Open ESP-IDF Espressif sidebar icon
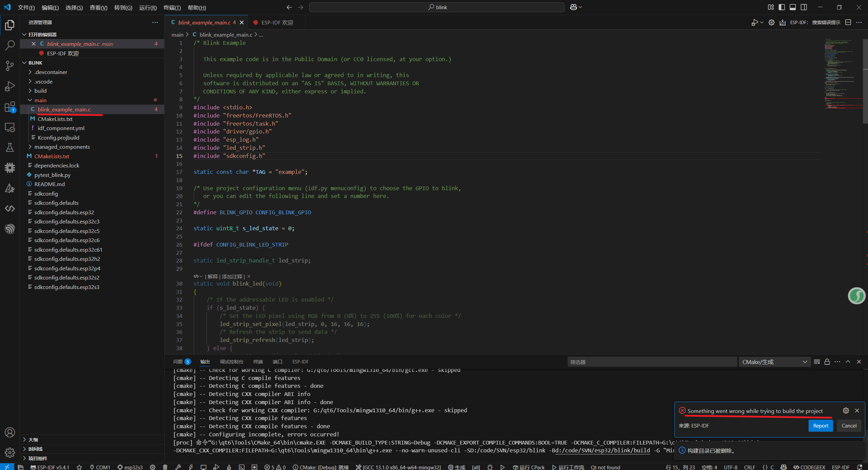The height and width of the screenshot is (470, 868). (x=10, y=229)
